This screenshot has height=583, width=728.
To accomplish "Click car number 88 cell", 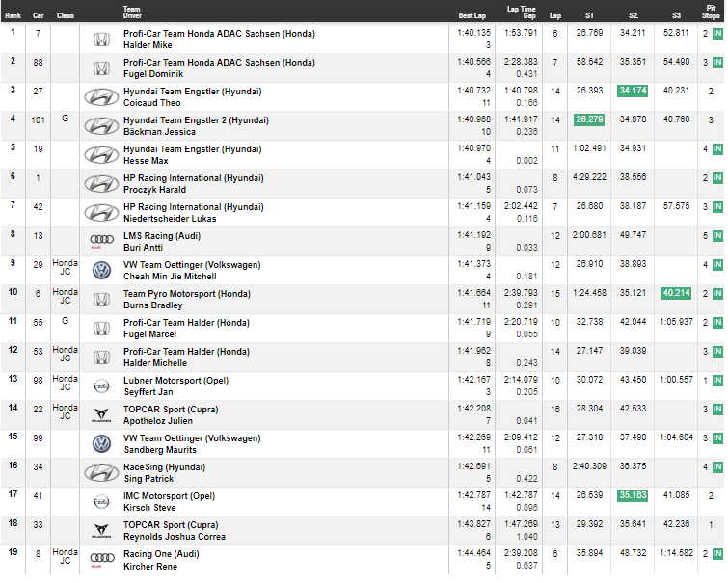I will tap(38, 63).
